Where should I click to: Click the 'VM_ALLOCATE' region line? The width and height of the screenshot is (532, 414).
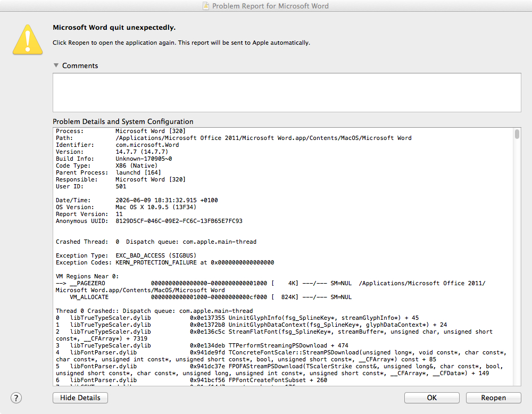(x=211, y=297)
